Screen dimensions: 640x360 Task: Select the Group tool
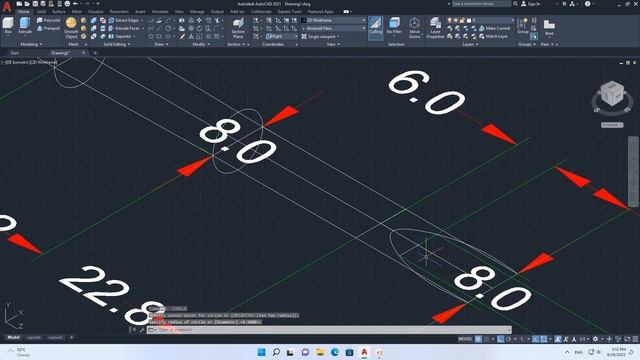pos(522,26)
